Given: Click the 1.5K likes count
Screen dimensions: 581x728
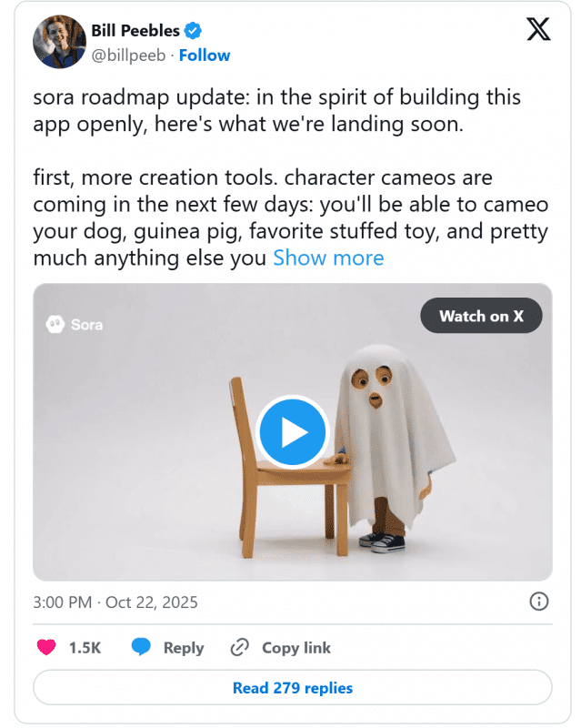Looking at the screenshot, I should pos(85,648).
